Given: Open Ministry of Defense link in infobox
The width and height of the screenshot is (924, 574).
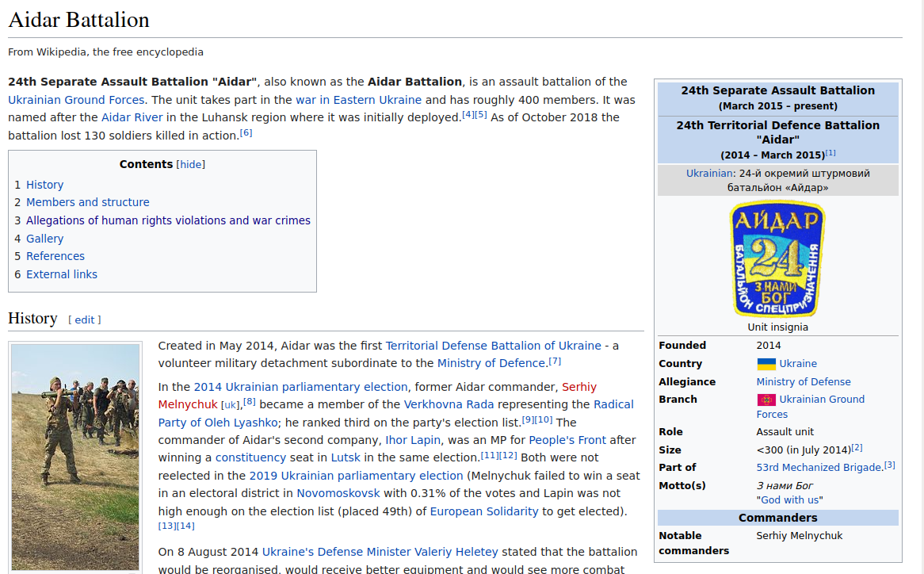Looking at the screenshot, I should 804,382.
